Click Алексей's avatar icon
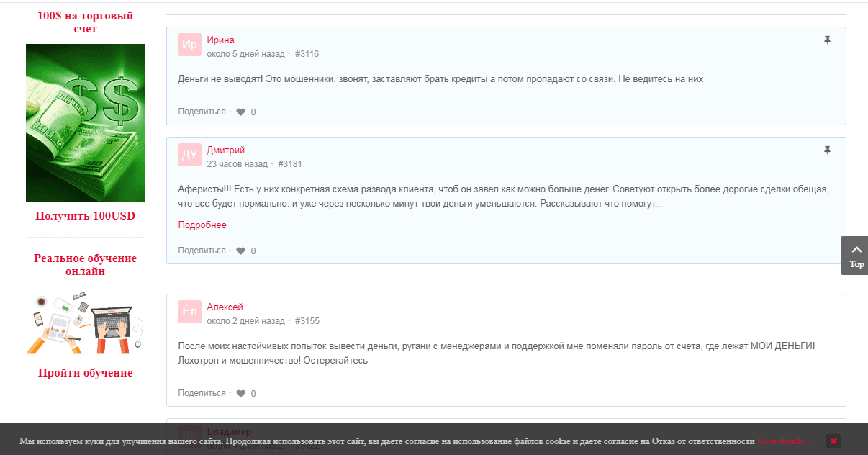 point(190,312)
